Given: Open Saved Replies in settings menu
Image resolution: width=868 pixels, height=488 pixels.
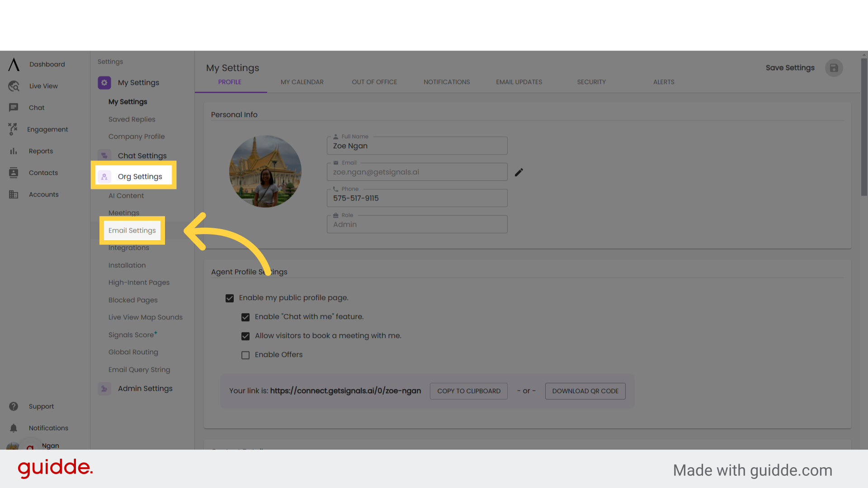Looking at the screenshot, I should tap(132, 119).
